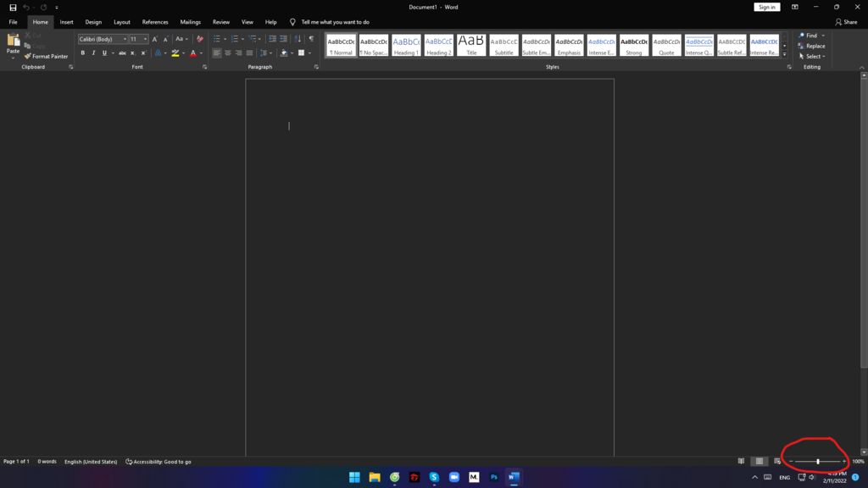Open the Styles pane launcher
The height and width of the screenshot is (488, 868).
point(789,67)
